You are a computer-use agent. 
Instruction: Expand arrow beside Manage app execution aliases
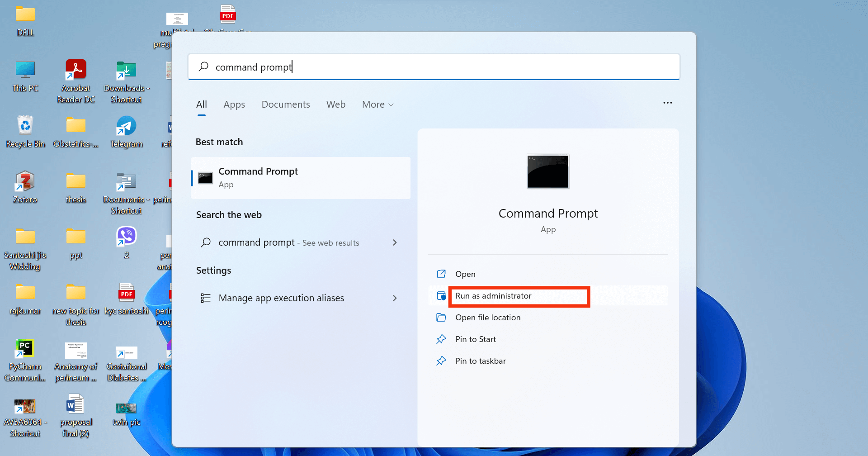395,298
